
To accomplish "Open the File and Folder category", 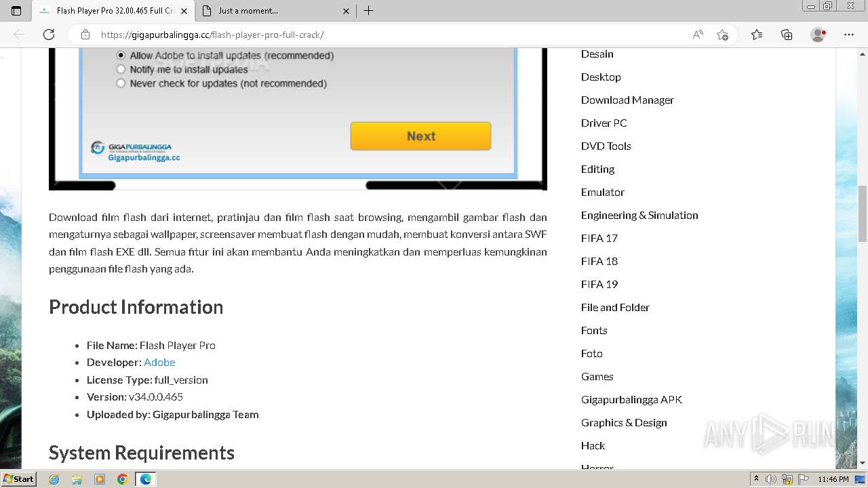I will pos(615,308).
